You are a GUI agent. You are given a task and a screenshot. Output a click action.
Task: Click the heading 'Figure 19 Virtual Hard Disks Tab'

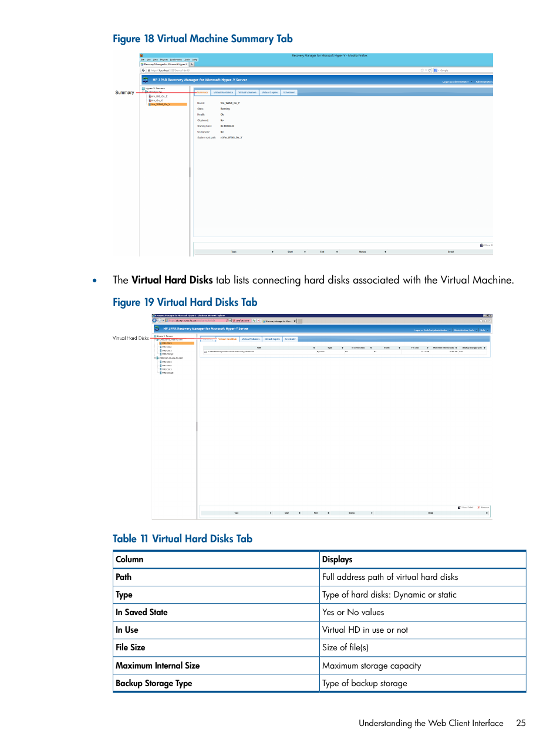pos(185,302)
